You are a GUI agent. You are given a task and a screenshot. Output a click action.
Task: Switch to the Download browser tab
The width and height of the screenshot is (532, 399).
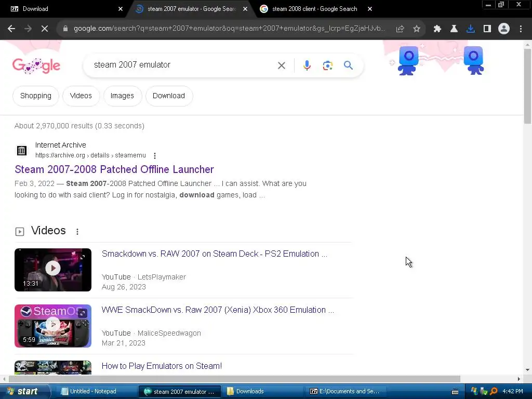pyautogui.click(x=64, y=9)
